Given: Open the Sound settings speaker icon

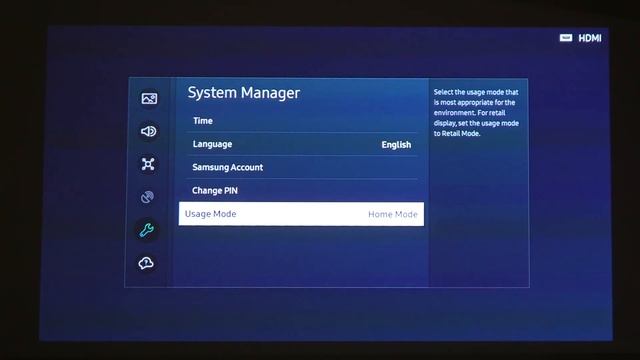Looking at the screenshot, I should tap(149, 131).
